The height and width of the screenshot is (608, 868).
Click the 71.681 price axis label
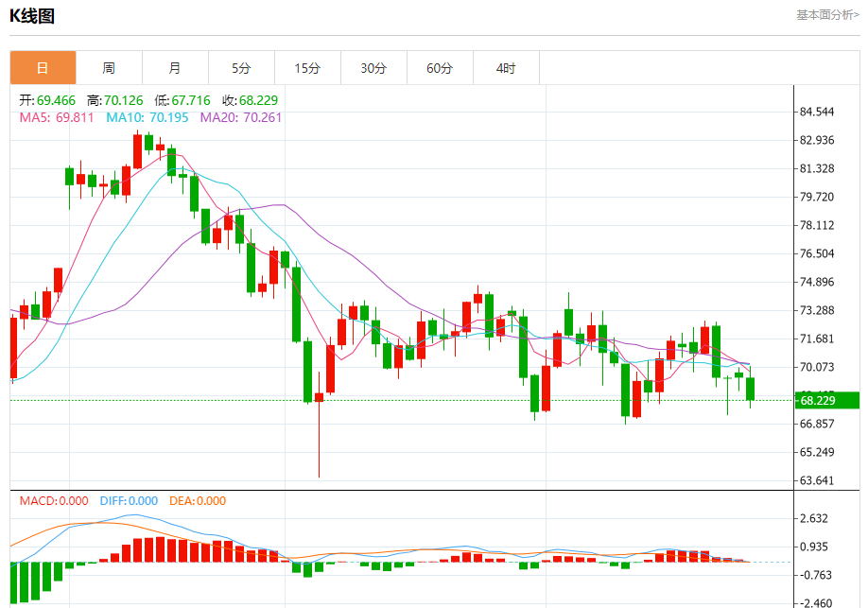coord(817,339)
